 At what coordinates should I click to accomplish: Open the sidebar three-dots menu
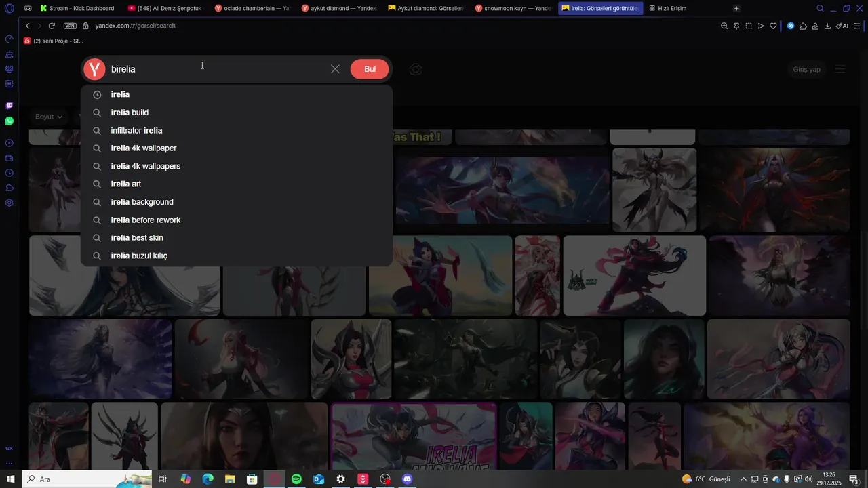[x=9, y=464]
